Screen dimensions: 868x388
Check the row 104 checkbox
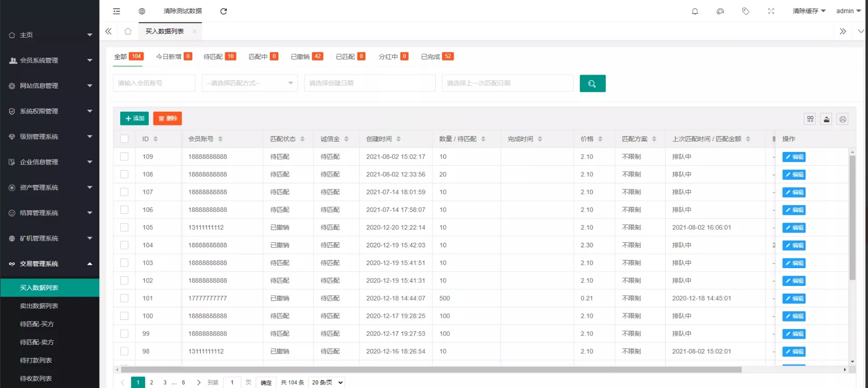pyautogui.click(x=124, y=245)
